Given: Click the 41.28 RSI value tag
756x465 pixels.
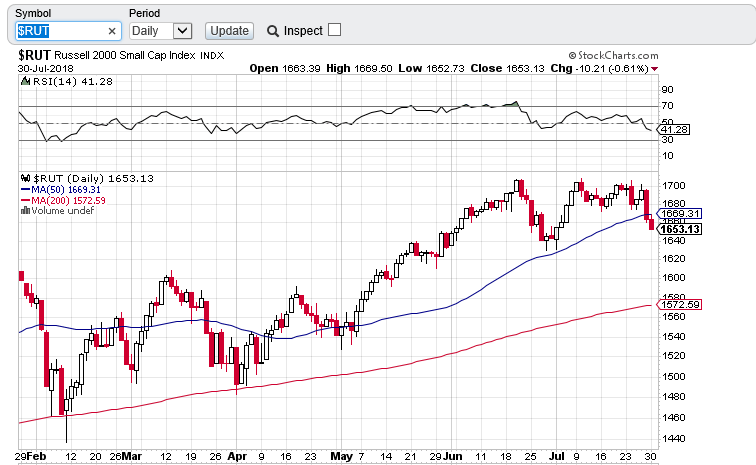Looking at the screenshot, I should click(674, 129).
